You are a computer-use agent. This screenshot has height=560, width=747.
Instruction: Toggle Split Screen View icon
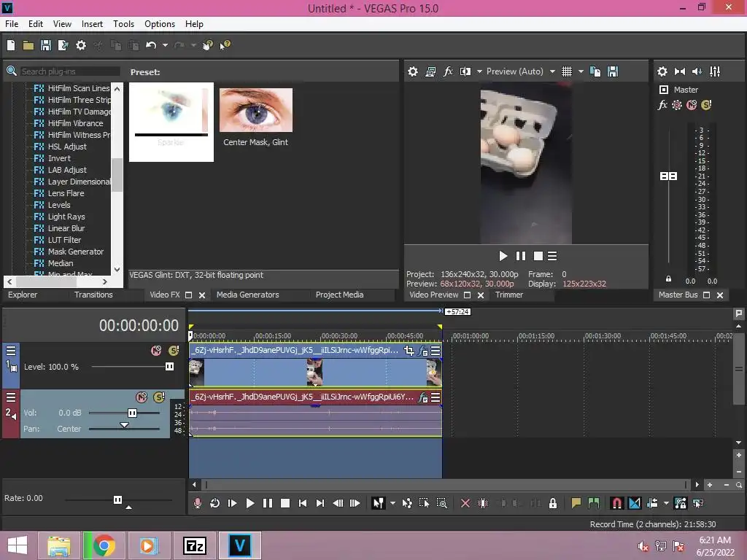pyautogui.click(x=465, y=71)
